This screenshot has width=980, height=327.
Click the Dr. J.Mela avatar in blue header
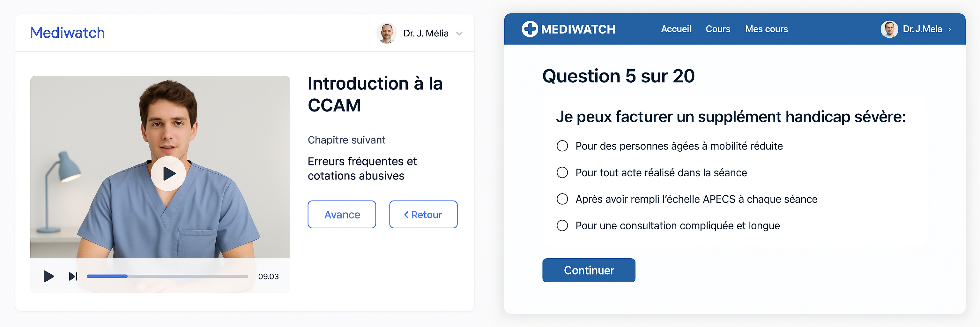pos(889,29)
